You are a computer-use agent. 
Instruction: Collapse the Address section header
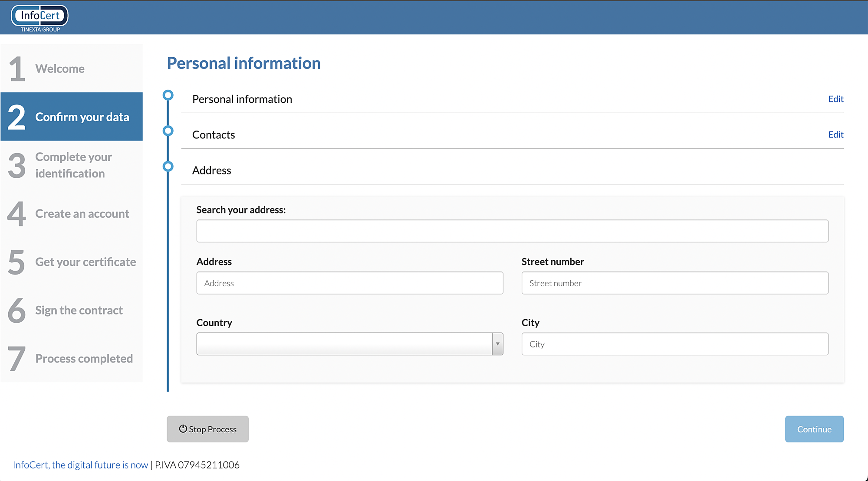pos(211,170)
